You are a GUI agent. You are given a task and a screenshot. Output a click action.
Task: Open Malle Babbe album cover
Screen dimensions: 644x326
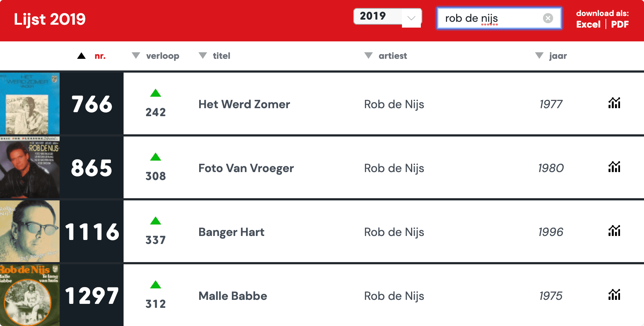[29, 295]
